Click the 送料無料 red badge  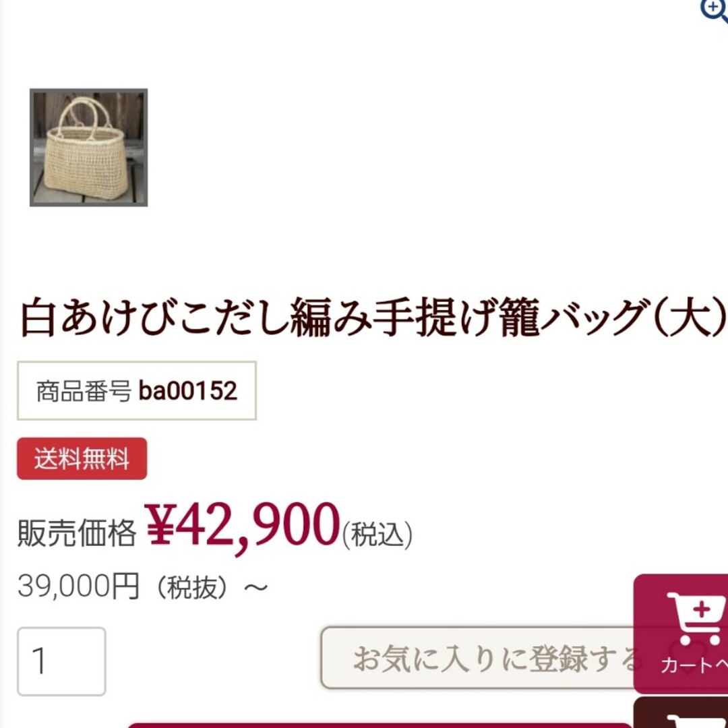coord(82,459)
